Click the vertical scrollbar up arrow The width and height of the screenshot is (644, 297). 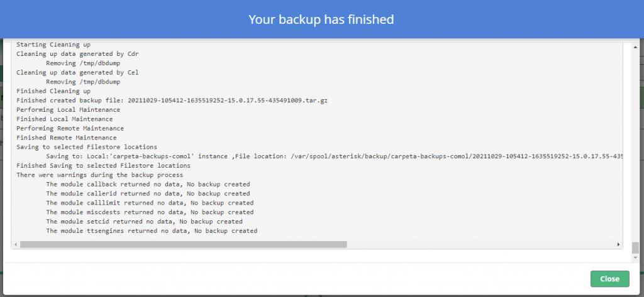[x=635, y=48]
